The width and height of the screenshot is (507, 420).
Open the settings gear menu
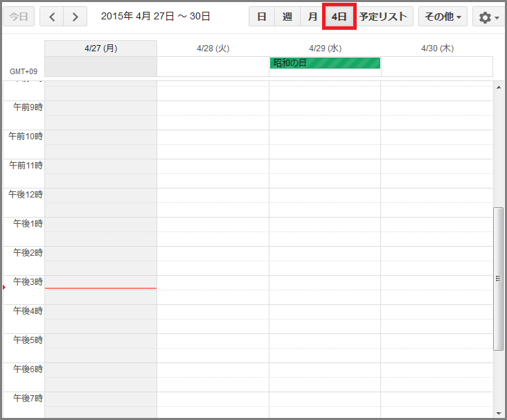point(488,17)
